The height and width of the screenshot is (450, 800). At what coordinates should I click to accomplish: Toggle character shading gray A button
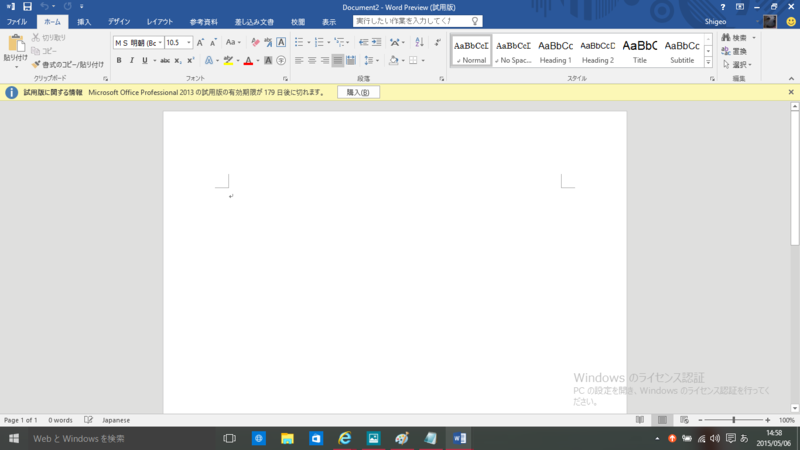268,61
